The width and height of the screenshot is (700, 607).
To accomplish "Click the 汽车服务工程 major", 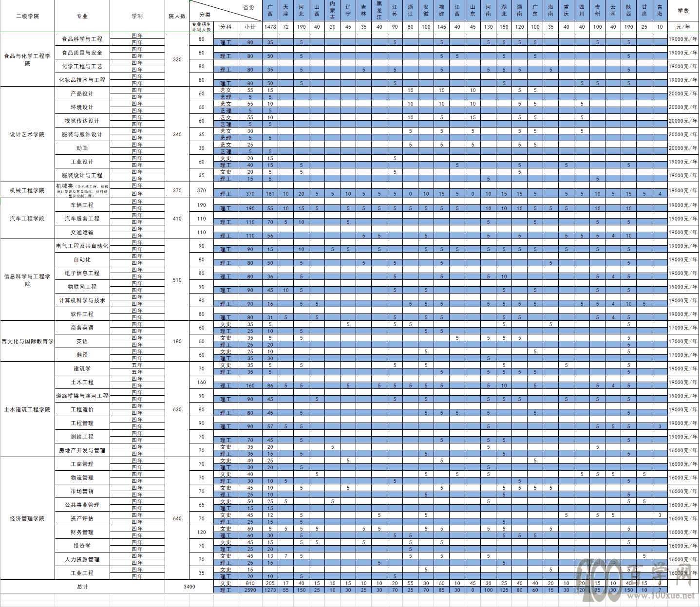I will coord(82,219).
